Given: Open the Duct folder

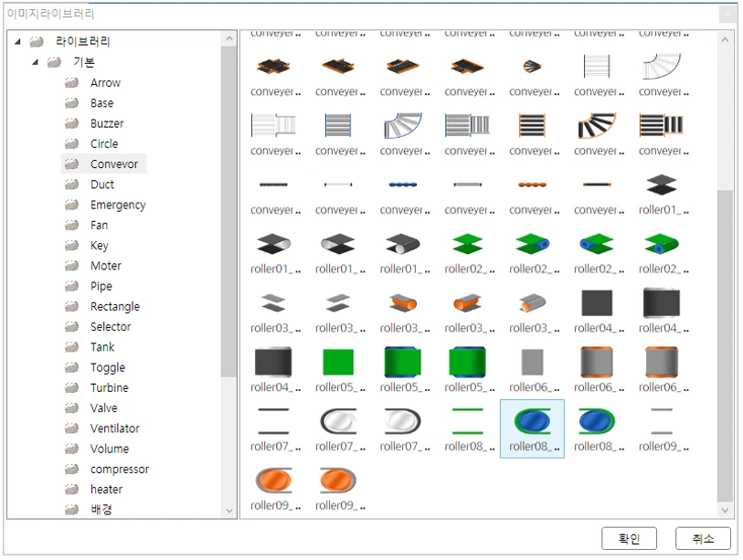Looking at the screenshot, I should 101,185.
